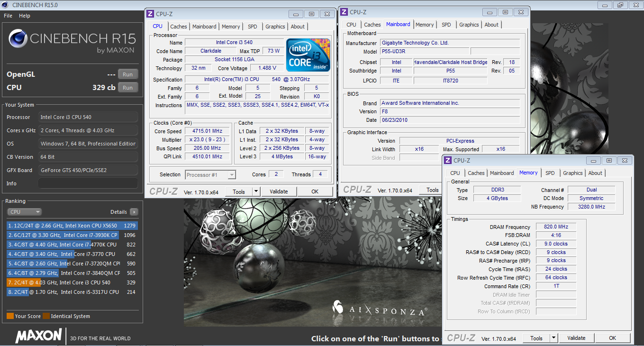Select ranking row Intel Core i7-3840QM

click(x=72, y=273)
